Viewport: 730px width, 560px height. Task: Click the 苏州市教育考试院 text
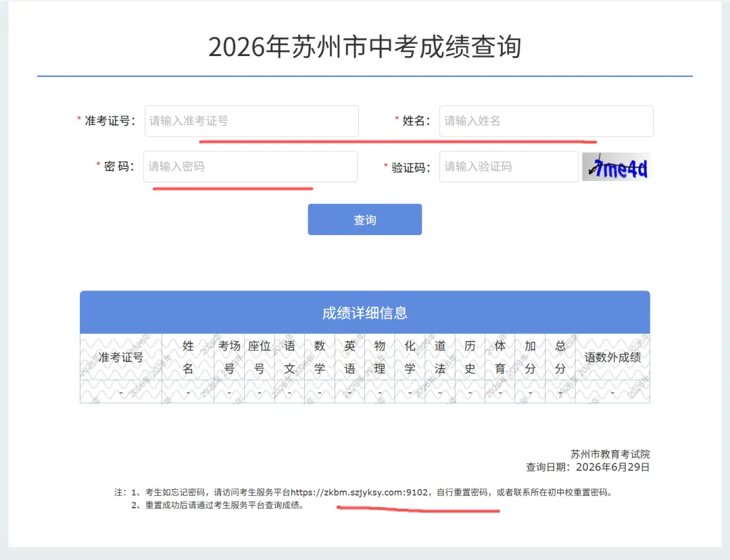610,454
